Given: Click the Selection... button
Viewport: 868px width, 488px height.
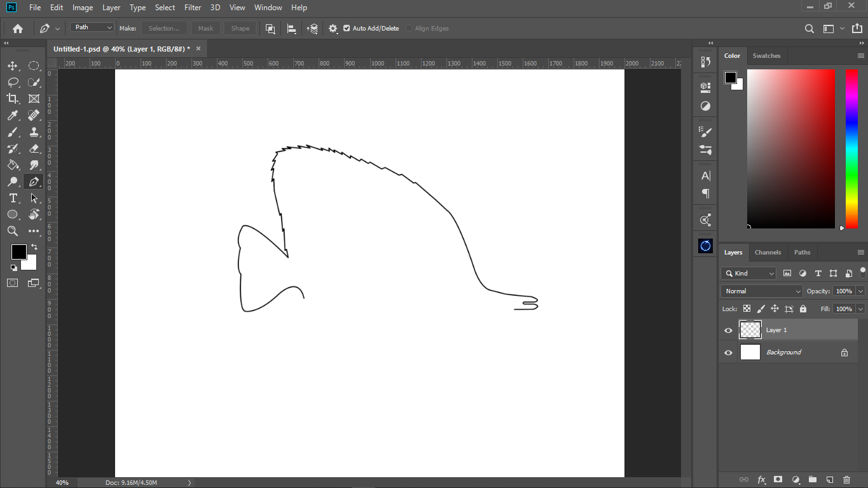Looking at the screenshot, I should [164, 29].
